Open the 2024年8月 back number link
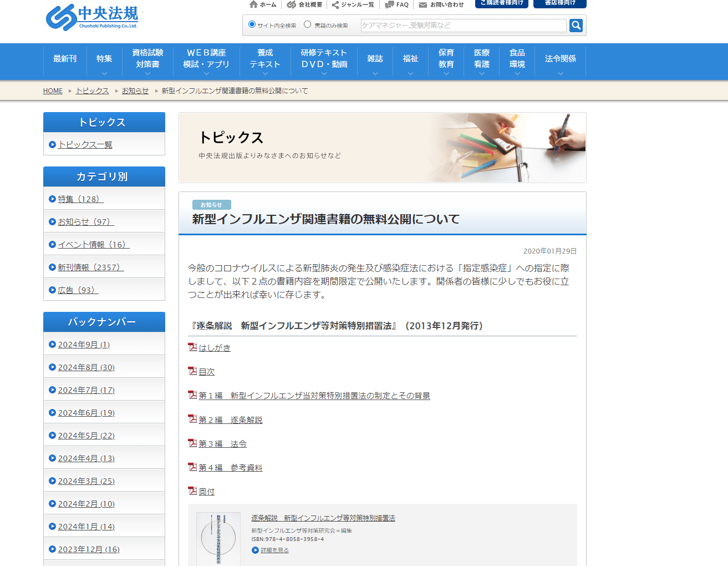This screenshot has height=566, width=728. (x=86, y=367)
